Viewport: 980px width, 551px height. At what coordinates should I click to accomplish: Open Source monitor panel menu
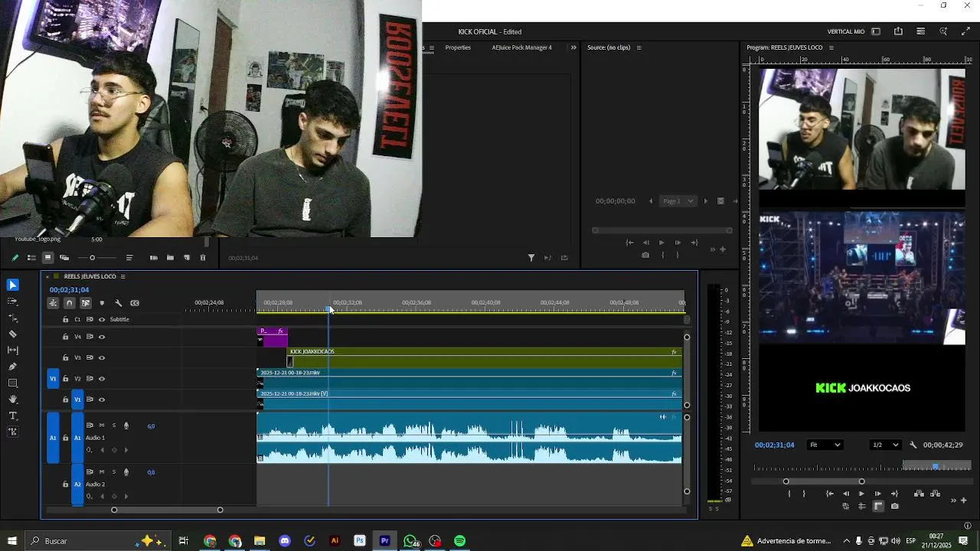pos(639,47)
